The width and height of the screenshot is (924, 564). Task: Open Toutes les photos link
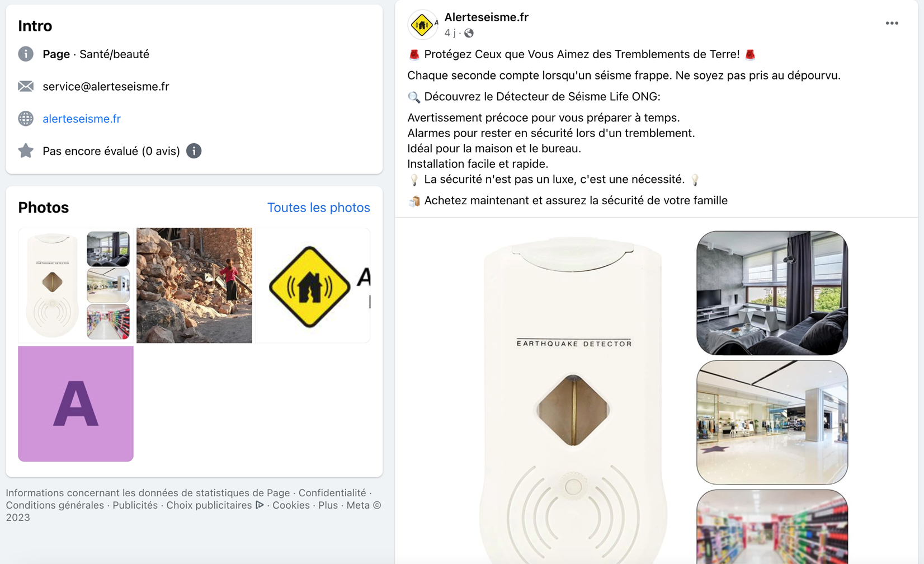tap(318, 208)
